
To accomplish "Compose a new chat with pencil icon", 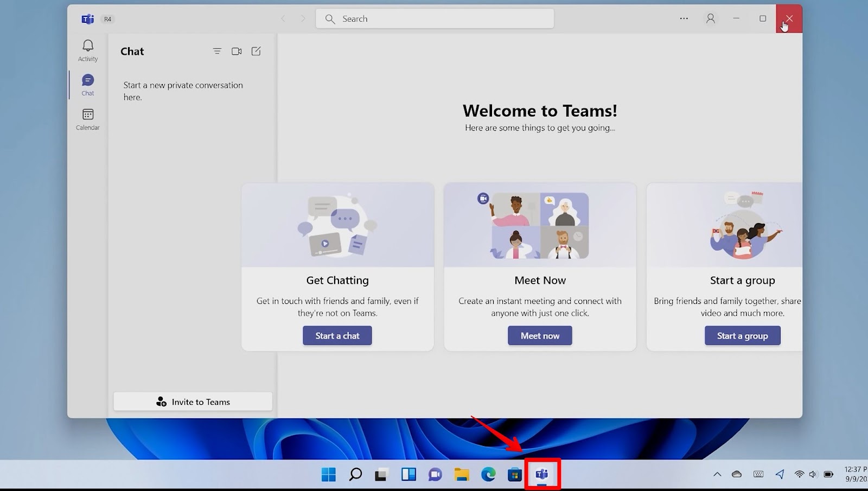I will click(x=256, y=51).
